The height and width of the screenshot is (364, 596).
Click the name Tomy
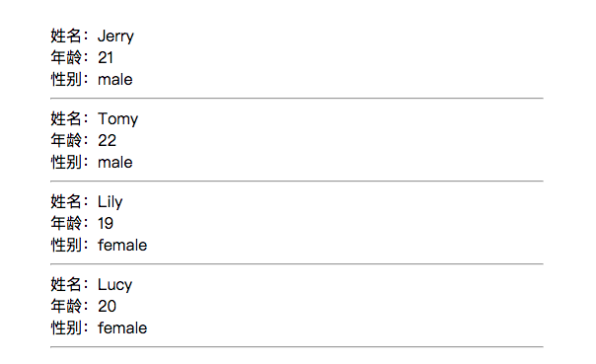pyautogui.click(x=117, y=119)
